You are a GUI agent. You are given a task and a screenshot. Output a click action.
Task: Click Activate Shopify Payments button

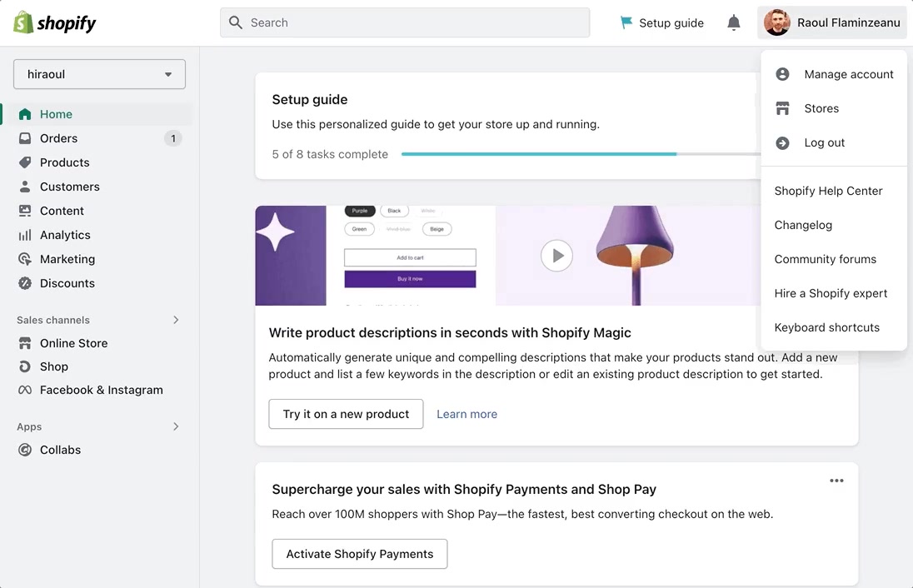click(x=359, y=554)
